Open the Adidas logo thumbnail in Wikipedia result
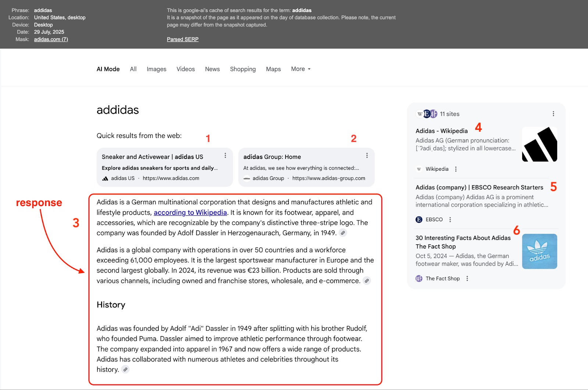588x390 pixels. pyautogui.click(x=539, y=144)
